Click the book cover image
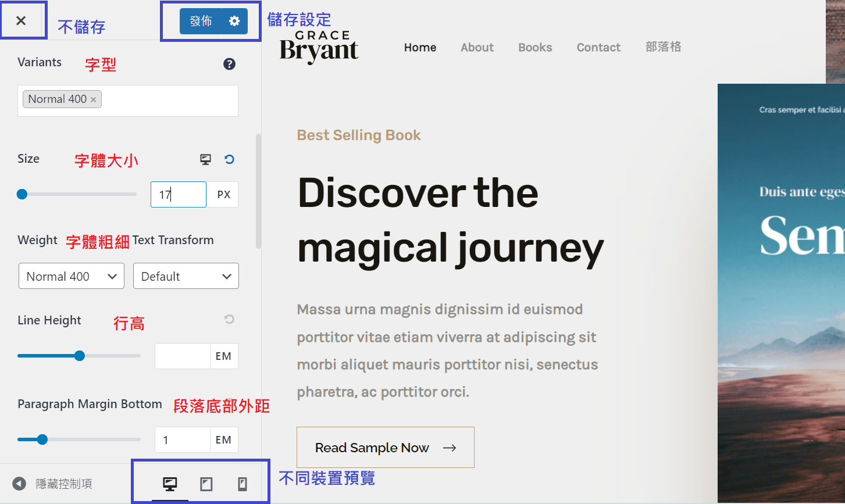Viewport: 845px width, 504px height. coord(781,293)
